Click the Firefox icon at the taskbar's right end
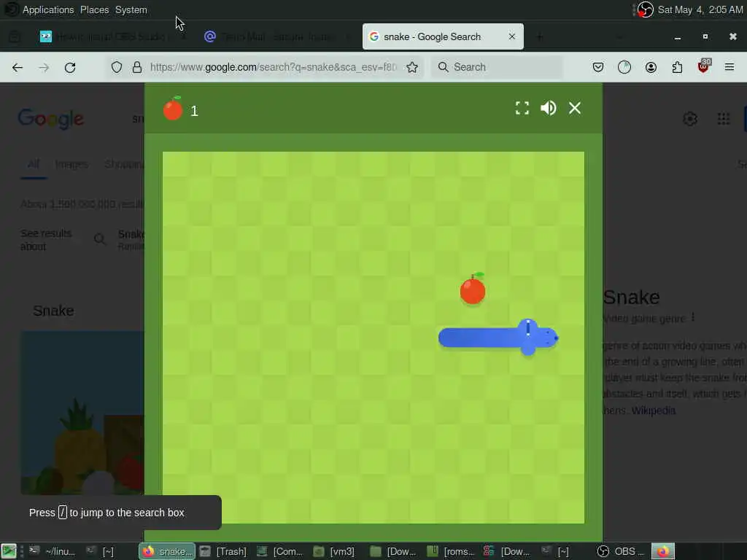 pyautogui.click(x=662, y=551)
